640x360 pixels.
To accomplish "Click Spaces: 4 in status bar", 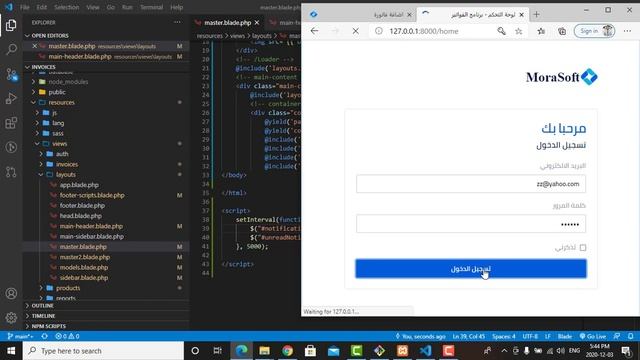I will [504, 336].
